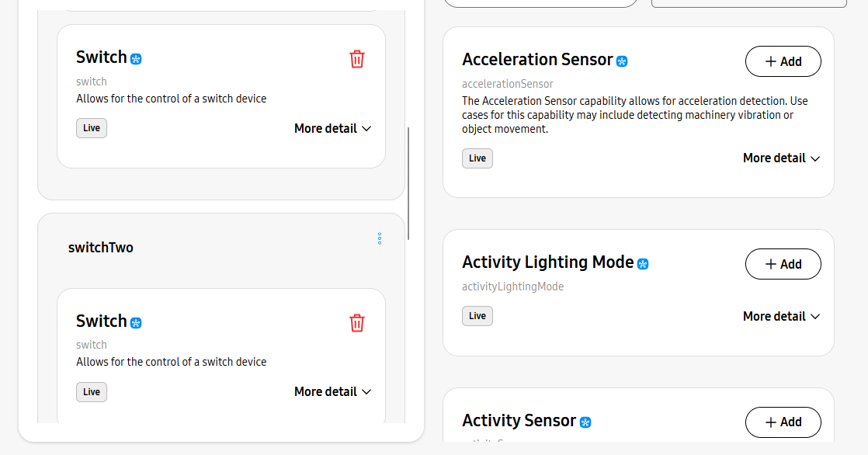Click the left panel vertical scrollbar

click(408, 184)
